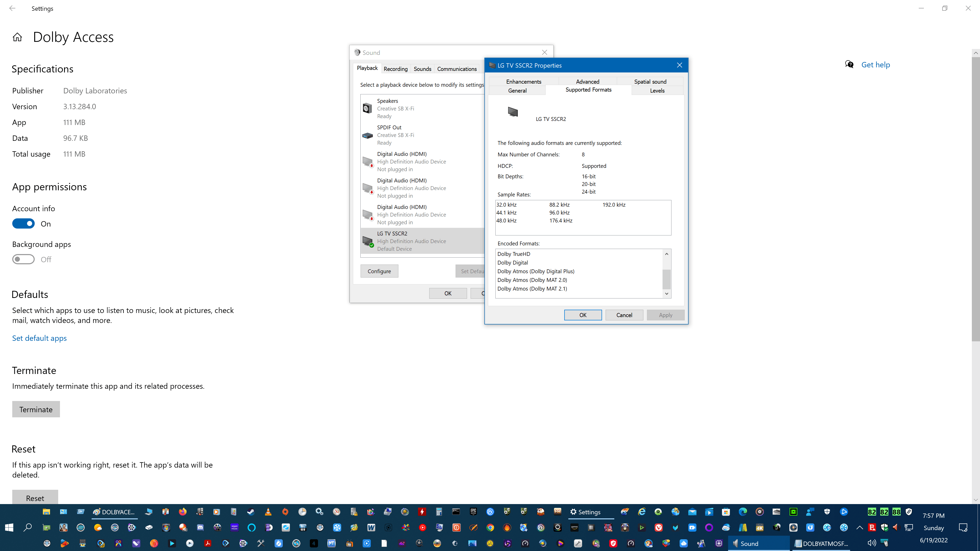Enable the Background apps toggle
Image resolution: width=980 pixels, height=551 pixels.
[x=23, y=259]
